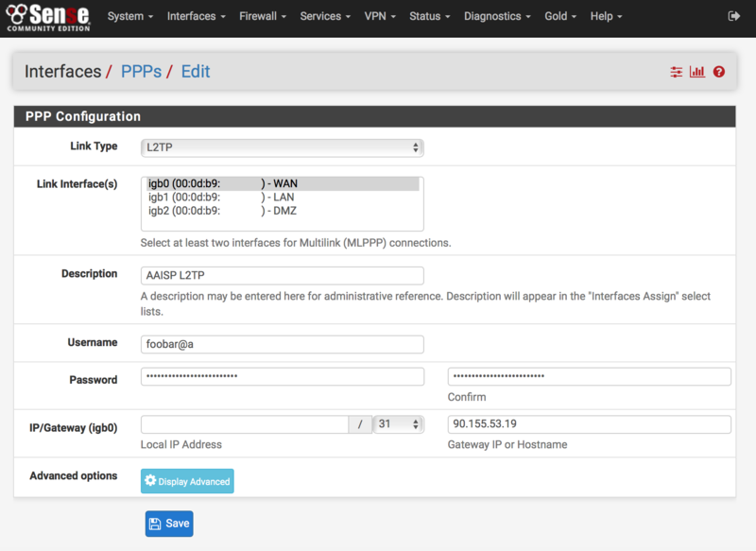Viewport: 756px width, 551px height.
Task: Expand the Firewall menu
Action: (x=263, y=16)
